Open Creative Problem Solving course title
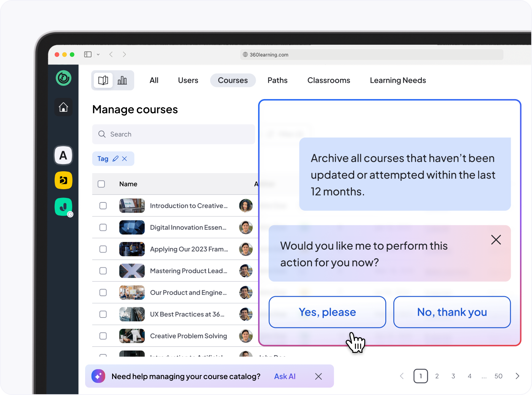532x395 pixels. point(188,336)
